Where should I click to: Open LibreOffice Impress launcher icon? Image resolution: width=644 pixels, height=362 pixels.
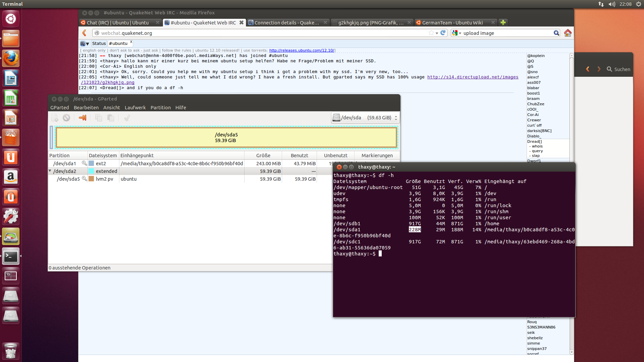click(11, 118)
